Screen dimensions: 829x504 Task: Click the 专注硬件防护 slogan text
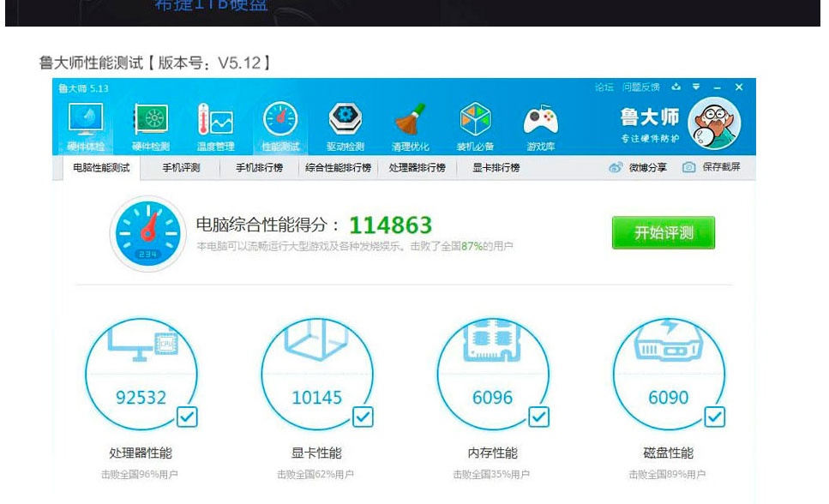pos(650,139)
